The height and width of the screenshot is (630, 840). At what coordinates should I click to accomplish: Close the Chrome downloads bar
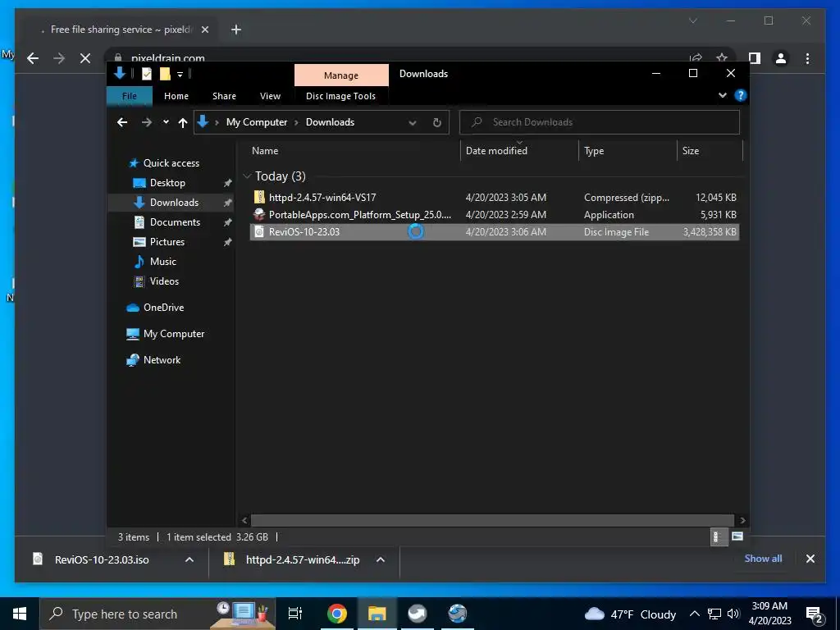810,559
